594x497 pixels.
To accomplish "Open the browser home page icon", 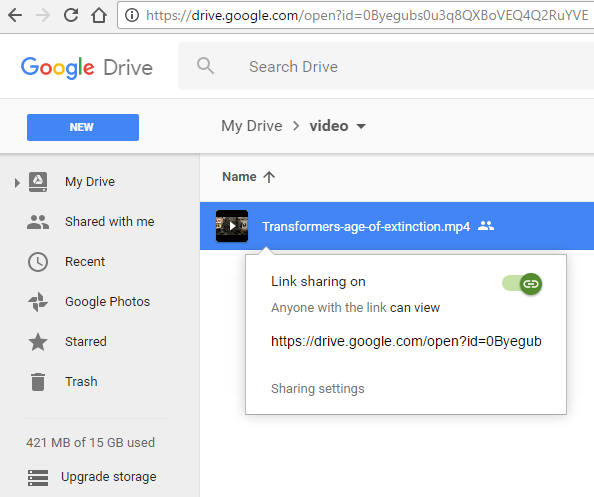I will click(x=99, y=15).
